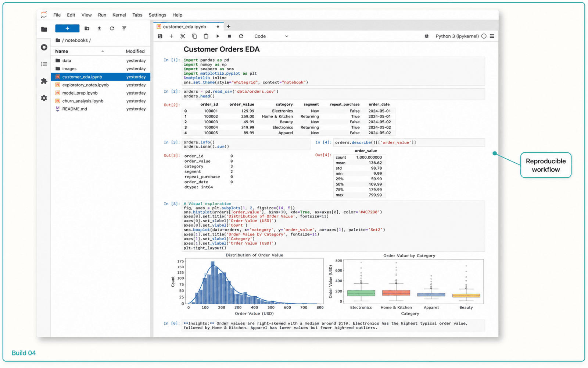The width and height of the screenshot is (588, 368).
Task: Click the debugger bug icon
Action: coord(426,36)
